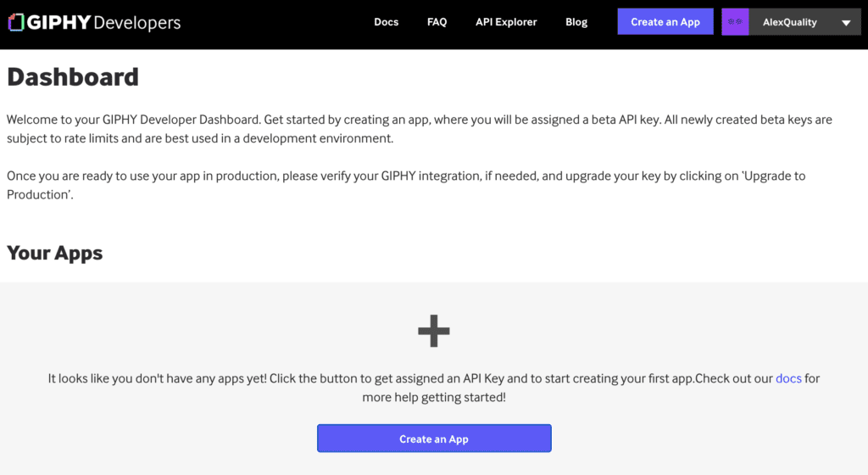Click the welcome paragraph about beta keys
The height and width of the screenshot is (475, 868).
[419, 129]
